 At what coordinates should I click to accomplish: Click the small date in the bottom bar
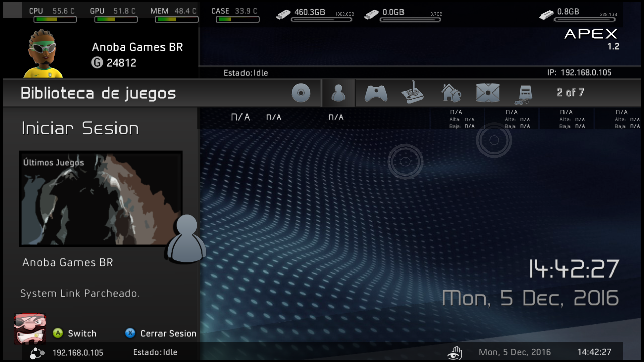point(515,352)
